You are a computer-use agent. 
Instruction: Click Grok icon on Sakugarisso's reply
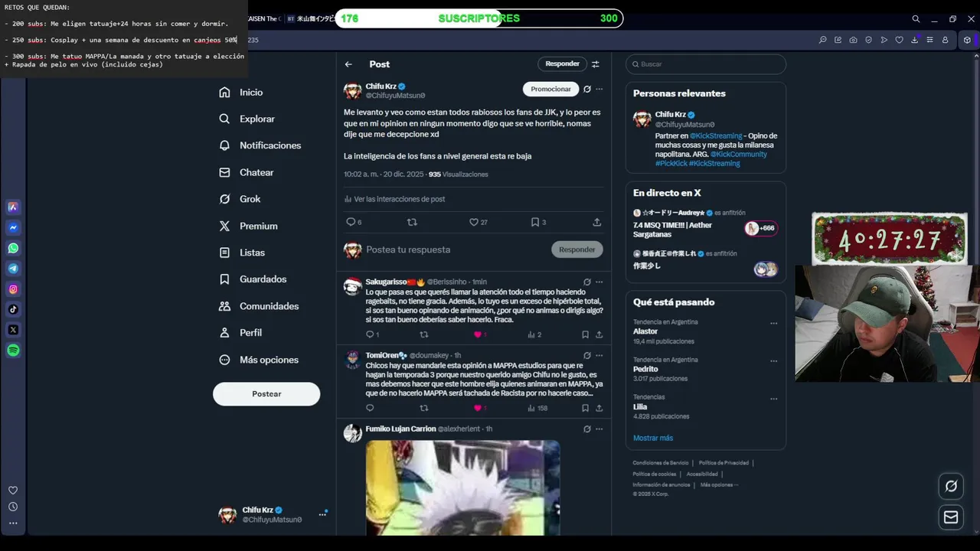pyautogui.click(x=587, y=282)
